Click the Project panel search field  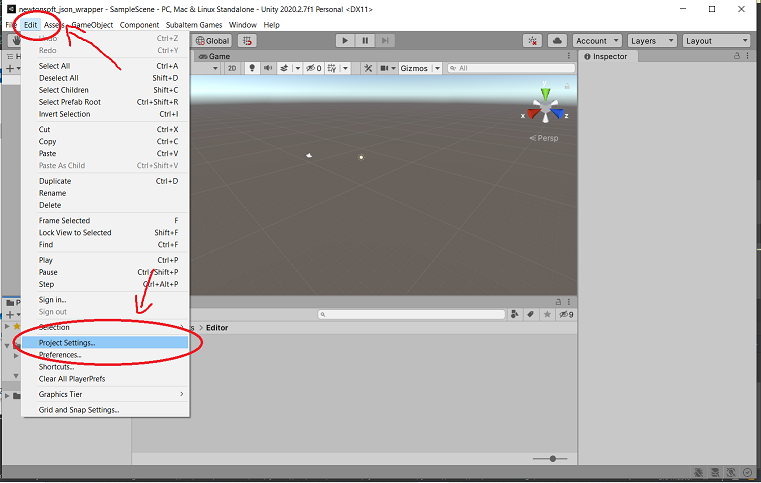pyautogui.click(x=411, y=315)
